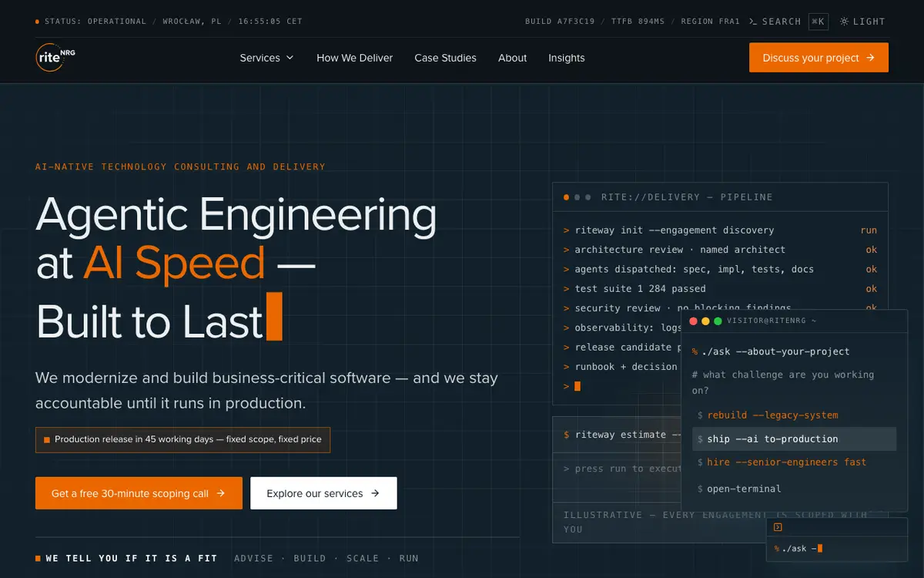Click the ./ask --about-your-project line
Image resolution: width=924 pixels, height=578 pixels.
[x=771, y=351]
